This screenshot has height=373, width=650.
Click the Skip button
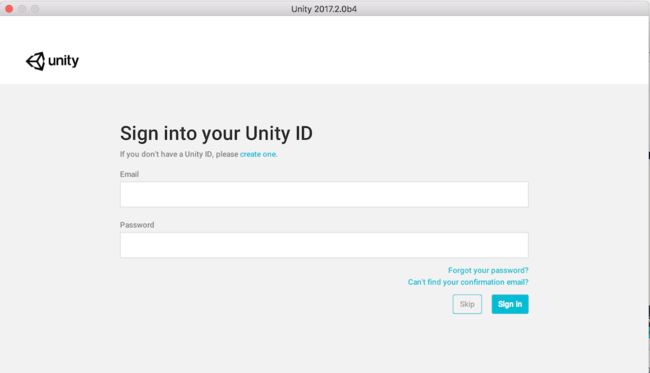tap(467, 304)
